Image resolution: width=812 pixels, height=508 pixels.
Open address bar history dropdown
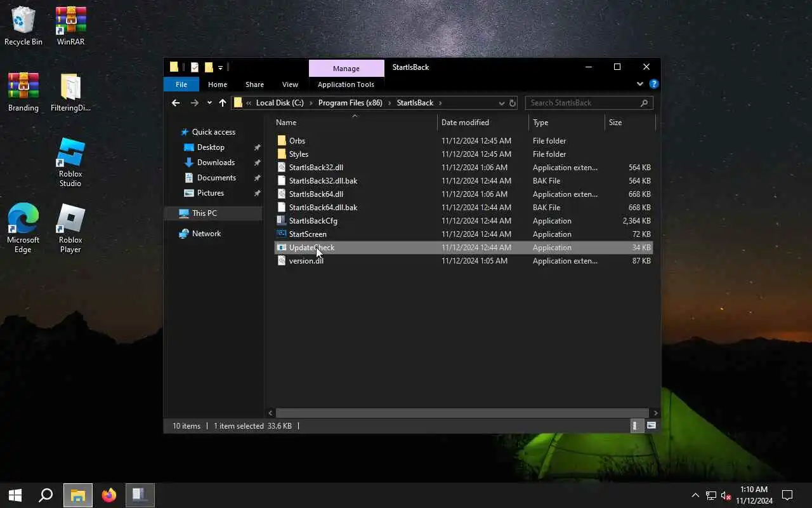(501, 103)
